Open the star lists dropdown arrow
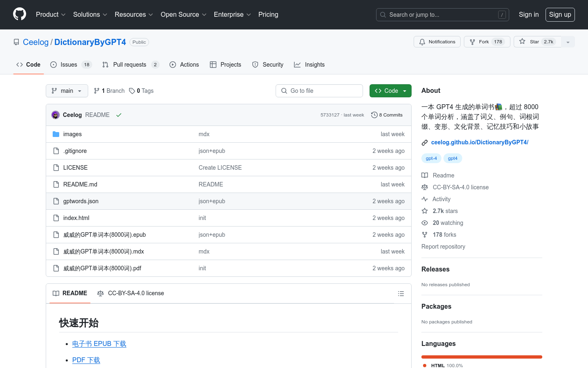 coord(568,42)
